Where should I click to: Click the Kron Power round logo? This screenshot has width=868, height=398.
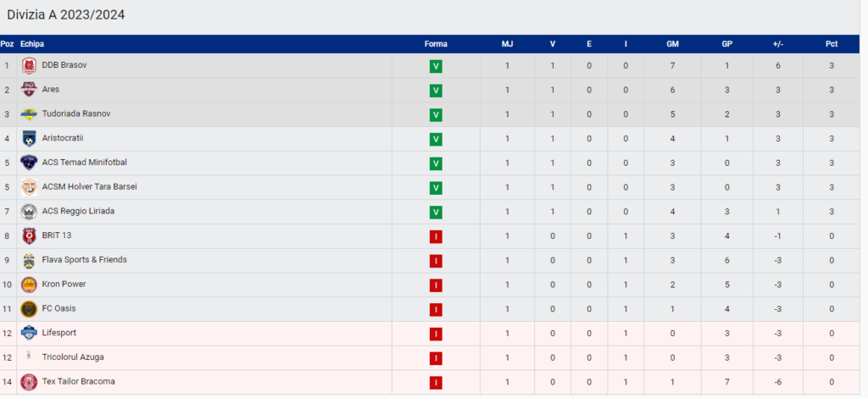29,285
